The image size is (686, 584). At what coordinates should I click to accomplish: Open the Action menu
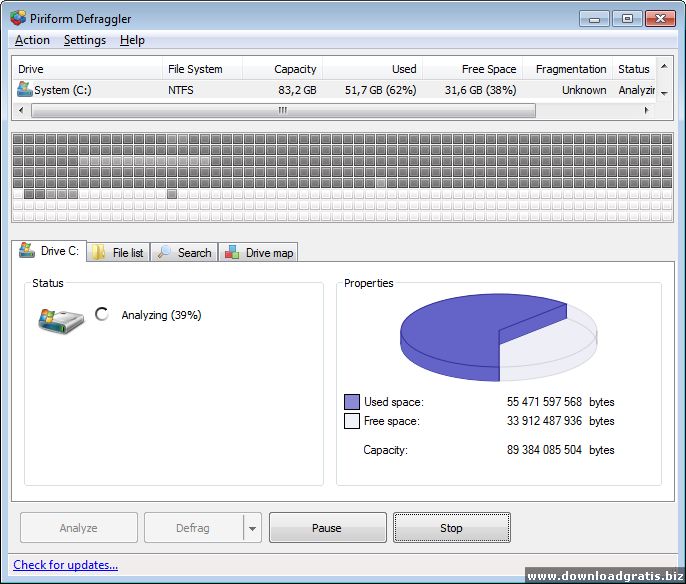pos(32,40)
